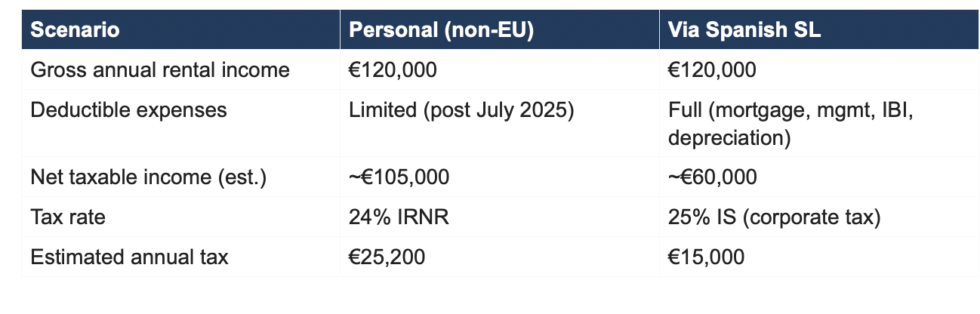This screenshot has width=980, height=314.
Task: Click the Limited (post July 2025) cell
Action: [x=461, y=109]
